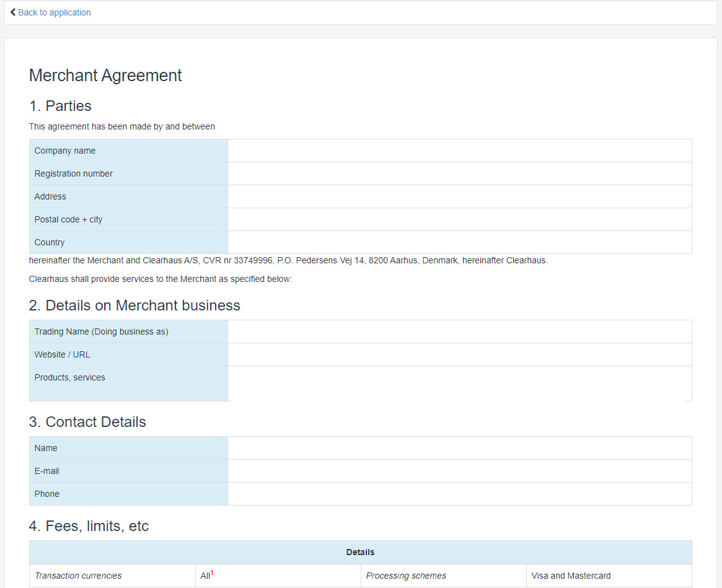
Task: Click the Registration number value cell
Action: pyautogui.click(x=459, y=173)
